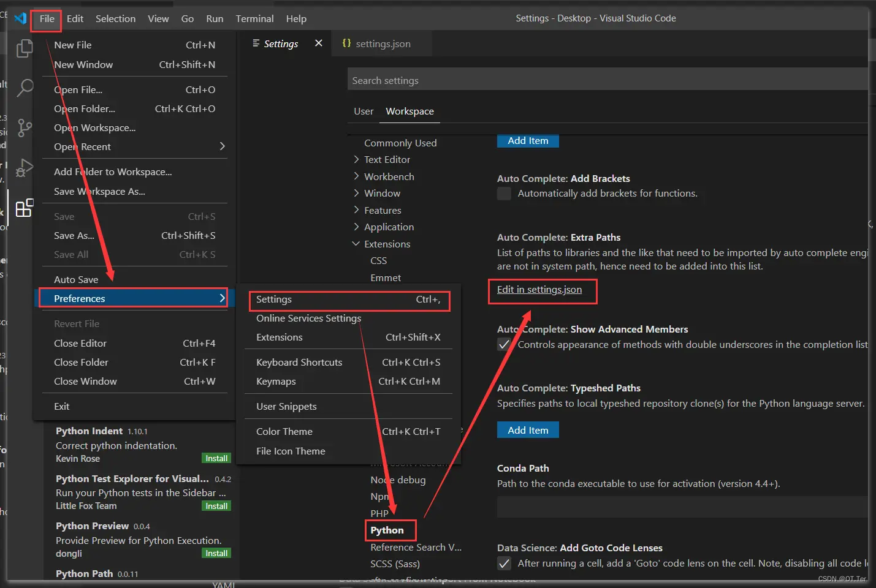Uncheck Show Advanced Members option
876x588 pixels.
(x=504, y=344)
